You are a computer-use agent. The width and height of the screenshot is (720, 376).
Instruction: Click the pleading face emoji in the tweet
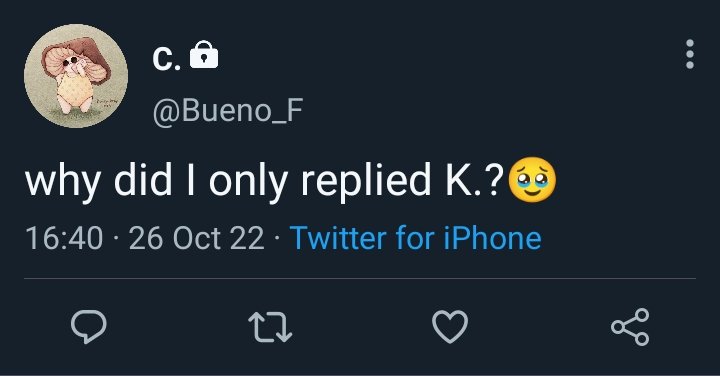coord(532,180)
